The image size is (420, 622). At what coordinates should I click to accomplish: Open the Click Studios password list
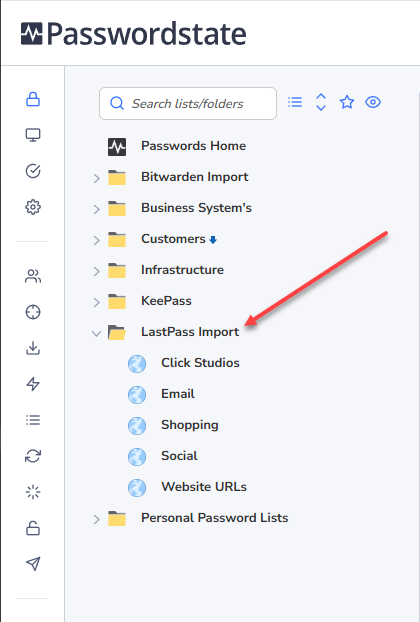pos(200,363)
